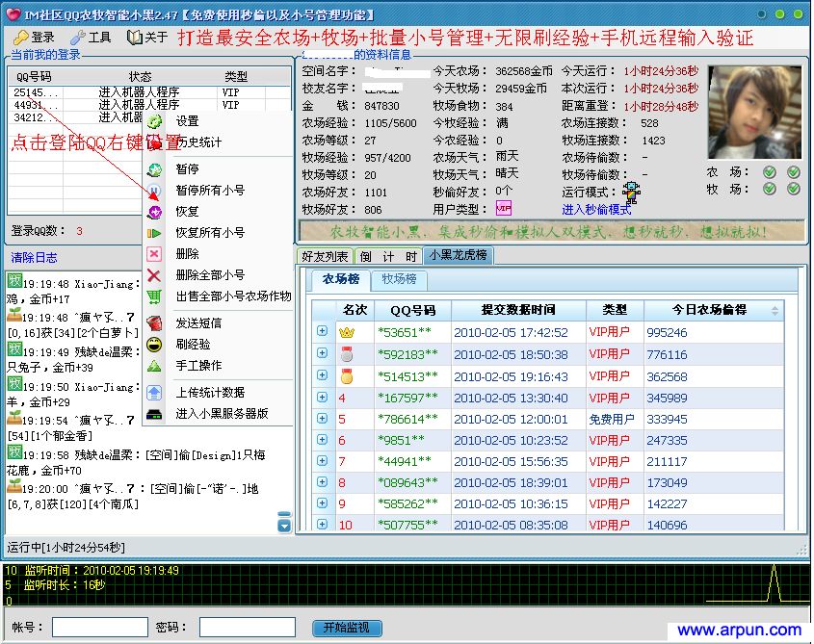The image size is (814, 644).
Task: Toggle second green check in 牧场 row
Action: (793, 189)
